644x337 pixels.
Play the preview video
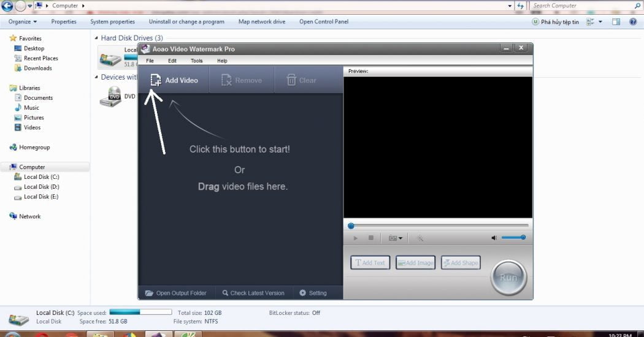pos(355,238)
